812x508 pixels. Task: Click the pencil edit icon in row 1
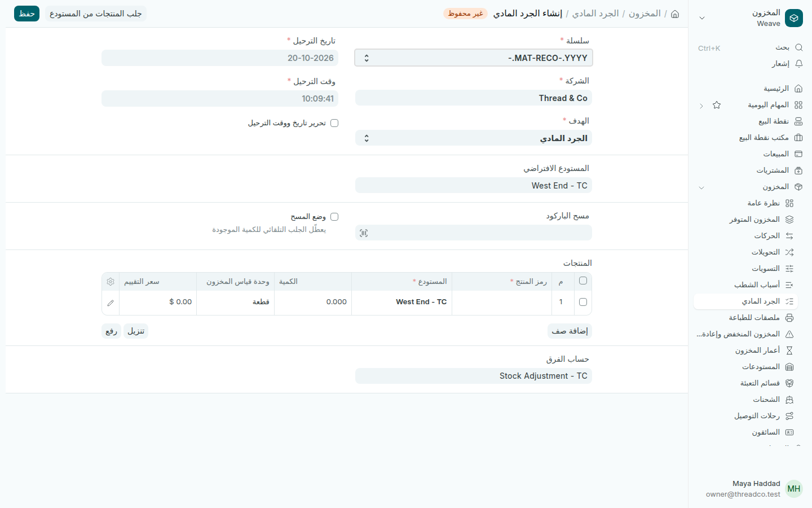[111, 303]
